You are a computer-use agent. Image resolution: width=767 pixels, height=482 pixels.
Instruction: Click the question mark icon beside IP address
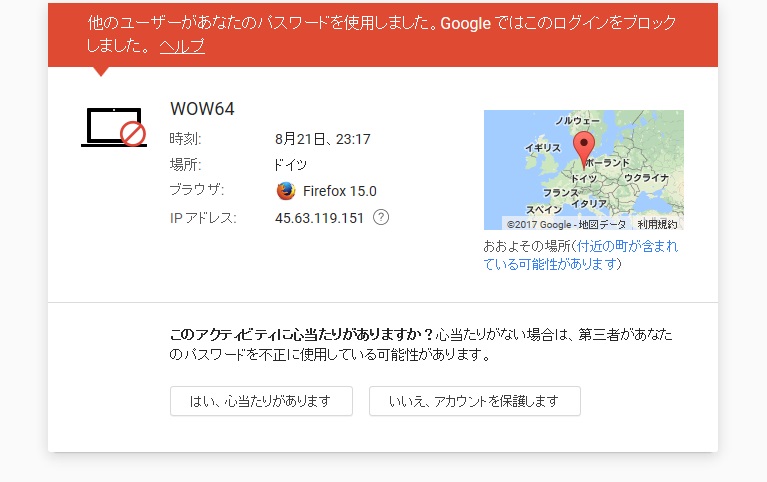click(x=381, y=217)
